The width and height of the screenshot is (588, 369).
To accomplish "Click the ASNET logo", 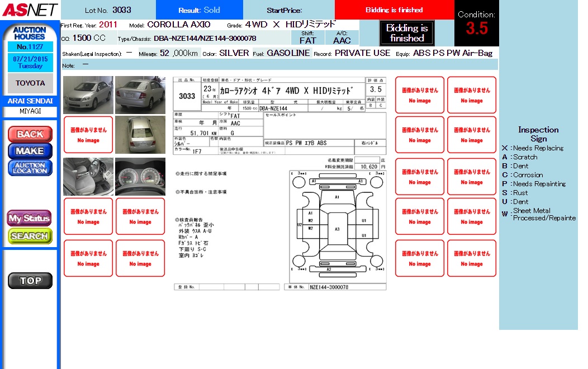I will tap(30, 10).
